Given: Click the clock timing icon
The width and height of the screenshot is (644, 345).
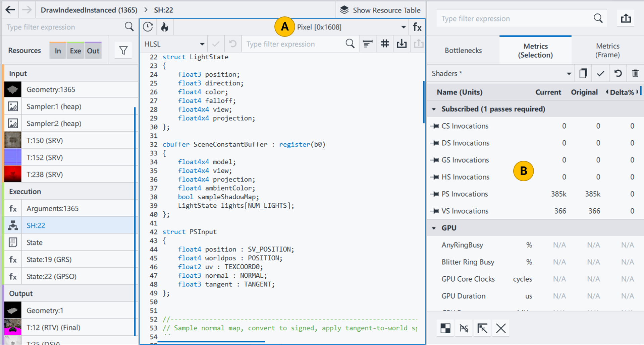Looking at the screenshot, I should pyautogui.click(x=148, y=27).
